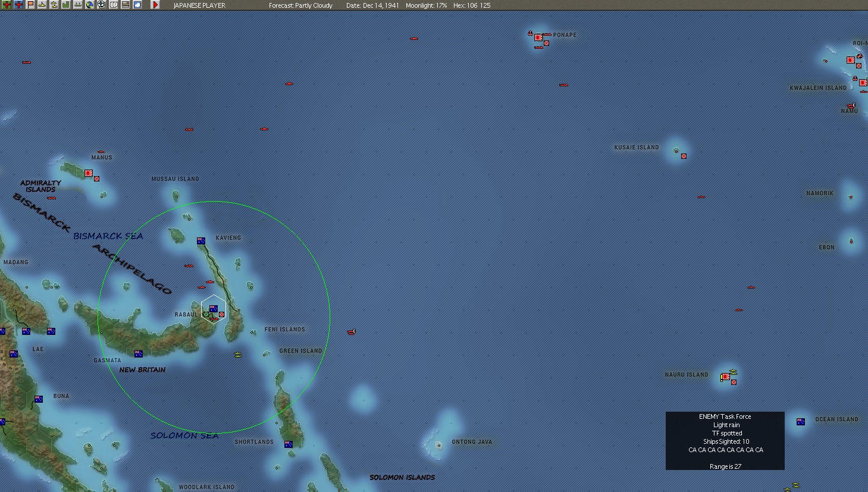The height and width of the screenshot is (492, 868).
Task: Select the yellow air group icon above Nauru
Action: [x=733, y=372]
